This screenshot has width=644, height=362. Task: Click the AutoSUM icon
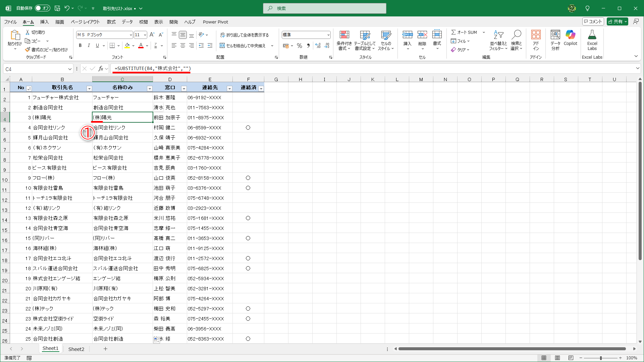click(454, 32)
